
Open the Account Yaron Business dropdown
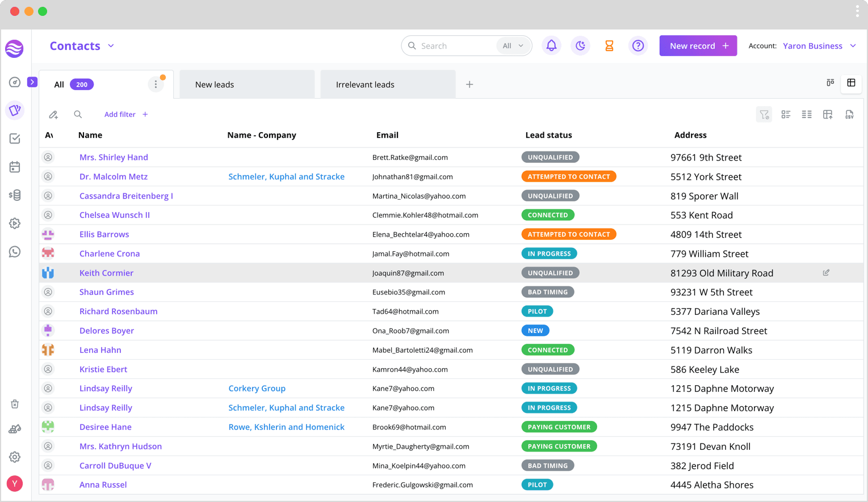point(819,46)
